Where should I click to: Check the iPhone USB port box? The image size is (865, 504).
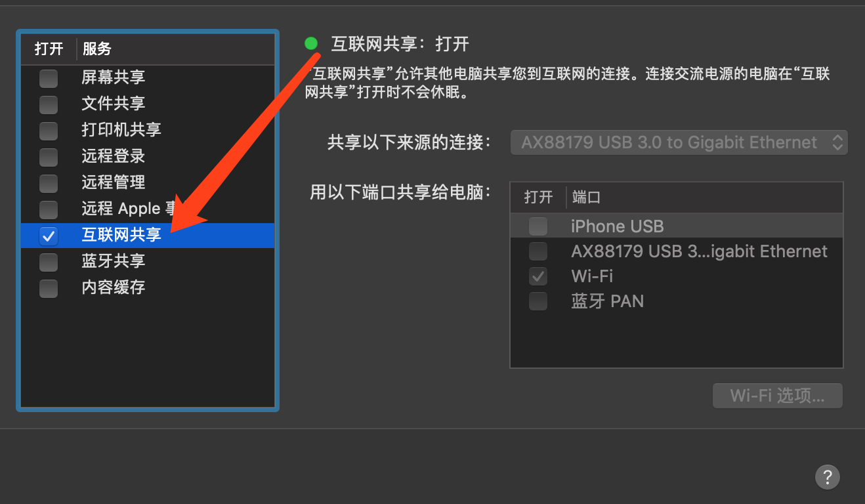tap(538, 226)
